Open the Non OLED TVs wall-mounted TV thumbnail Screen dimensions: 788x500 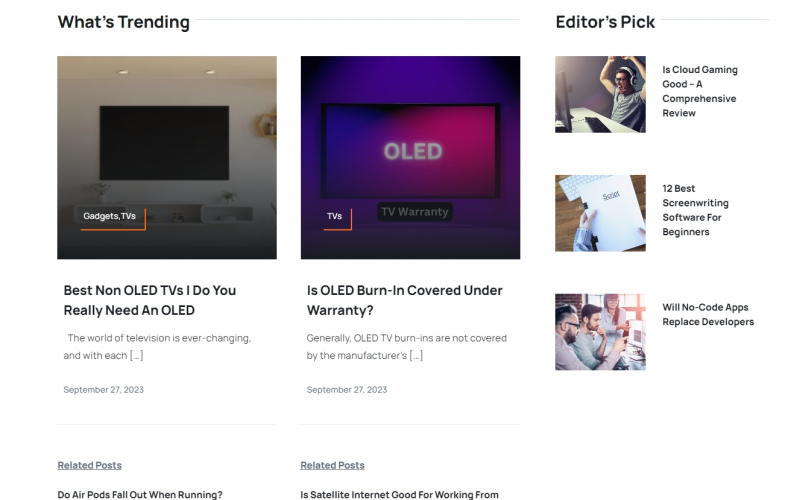[x=166, y=157]
